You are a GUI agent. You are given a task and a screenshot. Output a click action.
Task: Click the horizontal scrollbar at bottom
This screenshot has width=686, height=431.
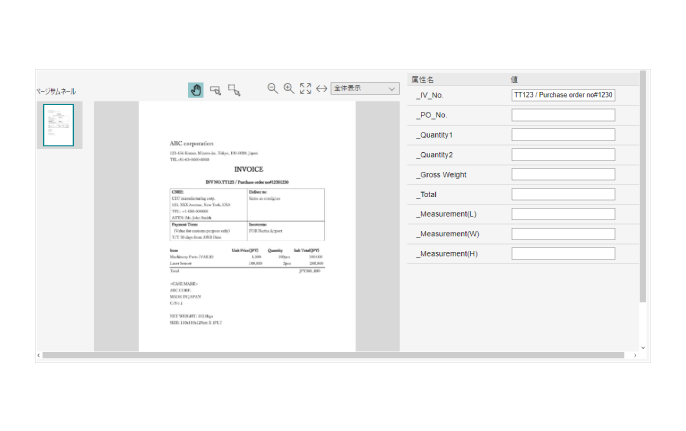pyautogui.click(x=333, y=355)
